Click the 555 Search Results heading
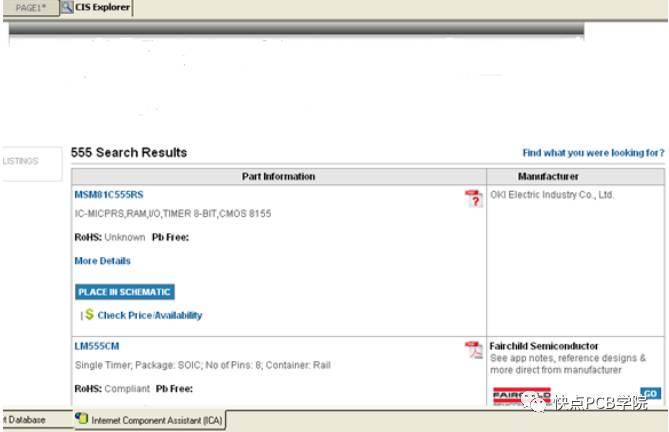The height and width of the screenshot is (432, 669). tap(129, 152)
